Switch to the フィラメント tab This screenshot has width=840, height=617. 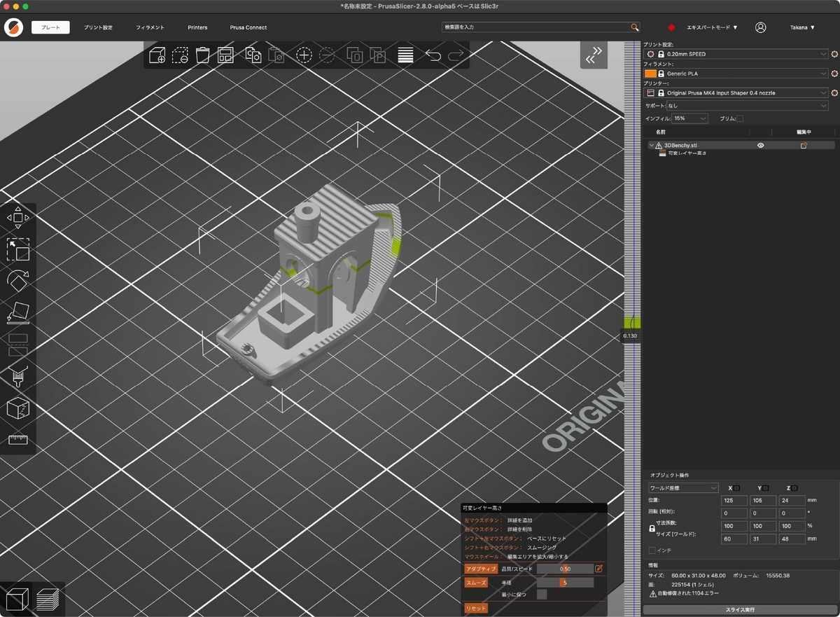tap(150, 27)
